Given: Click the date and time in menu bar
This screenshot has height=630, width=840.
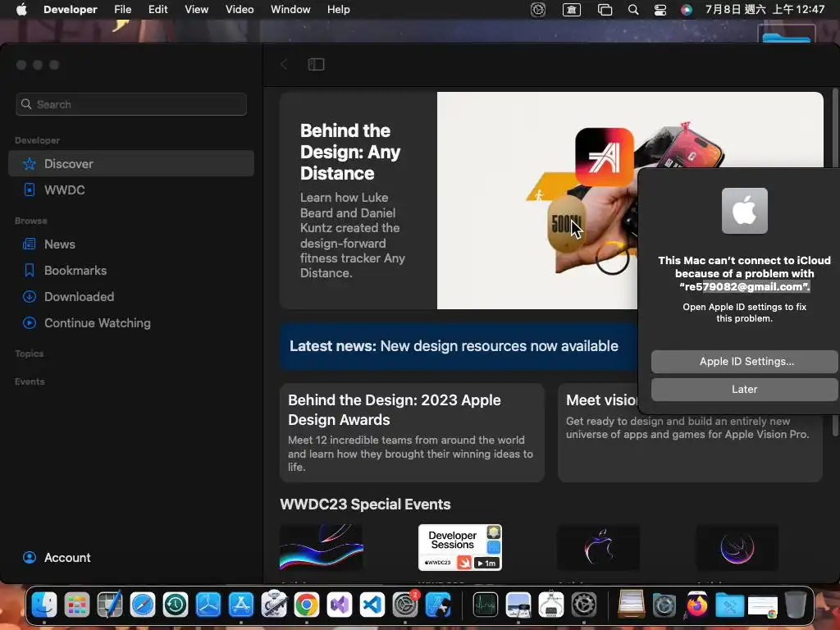Looking at the screenshot, I should pos(765,10).
